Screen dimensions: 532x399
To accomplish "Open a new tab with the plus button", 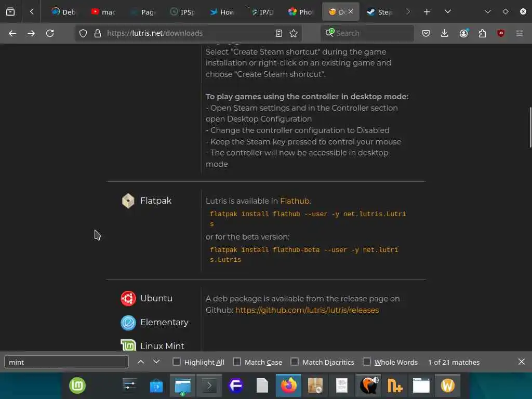I will pyautogui.click(x=427, y=12).
